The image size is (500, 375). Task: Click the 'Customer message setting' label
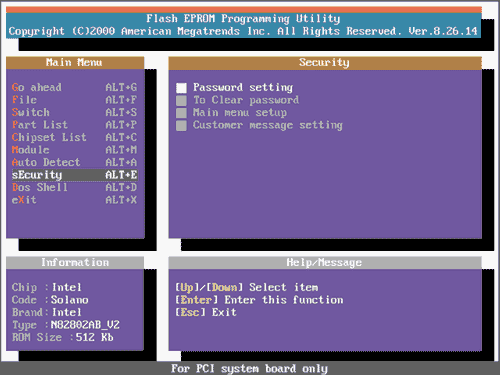point(268,125)
